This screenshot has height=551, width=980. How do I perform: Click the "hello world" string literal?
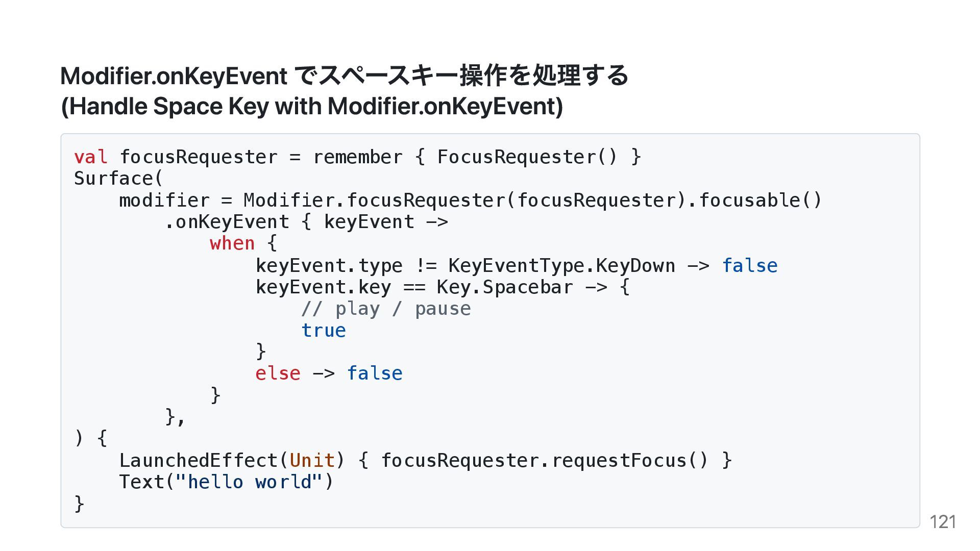[x=250, y=482]
